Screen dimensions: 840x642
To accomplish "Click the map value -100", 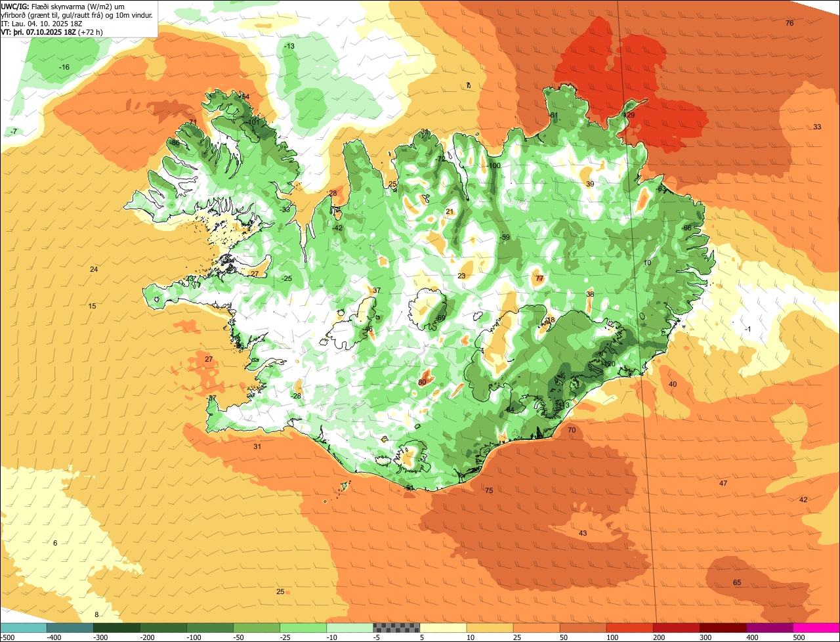I will pyautogui.click(x=493, y=166).
